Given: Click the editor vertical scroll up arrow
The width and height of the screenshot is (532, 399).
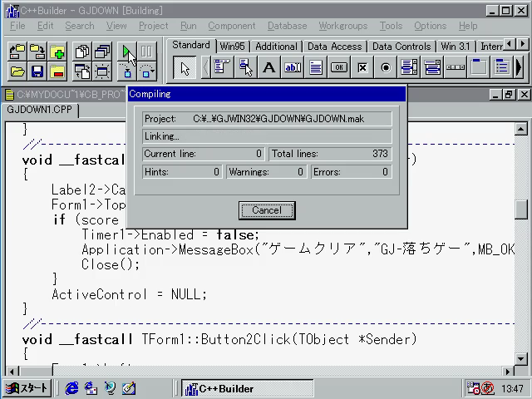Looking at the screenshot, I should click(x=520, y=129).
